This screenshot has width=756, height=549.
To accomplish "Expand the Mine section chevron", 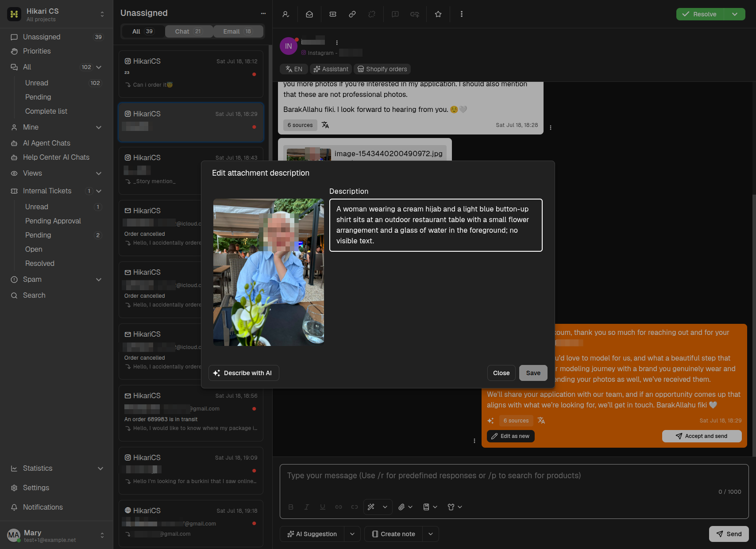I will point(99,127).
